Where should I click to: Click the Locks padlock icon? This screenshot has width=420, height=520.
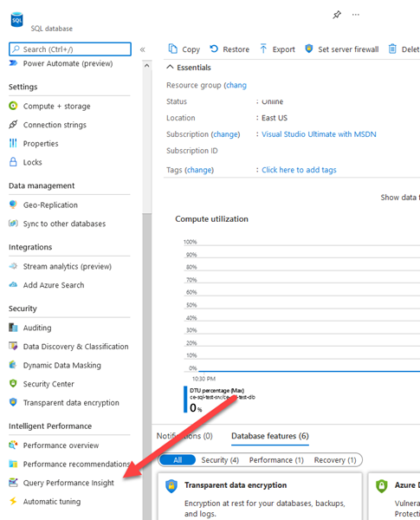point(13,162)
